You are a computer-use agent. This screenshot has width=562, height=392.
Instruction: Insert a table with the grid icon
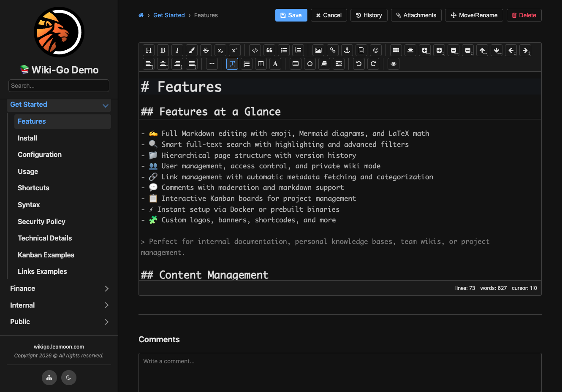(396, 50)
